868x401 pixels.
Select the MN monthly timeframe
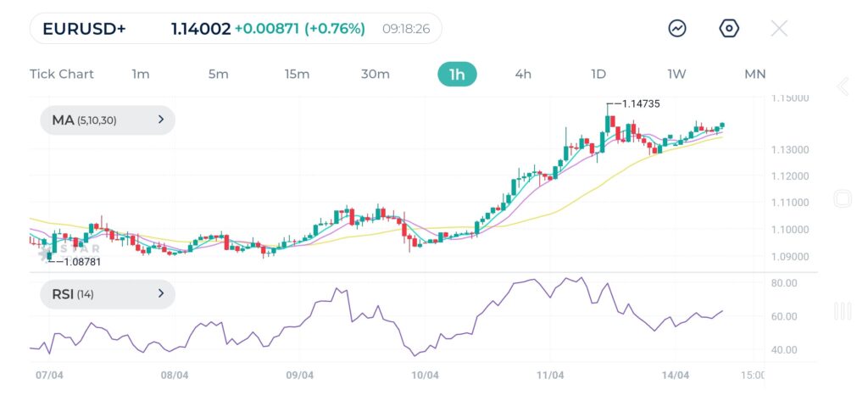(x=754, y=74)
